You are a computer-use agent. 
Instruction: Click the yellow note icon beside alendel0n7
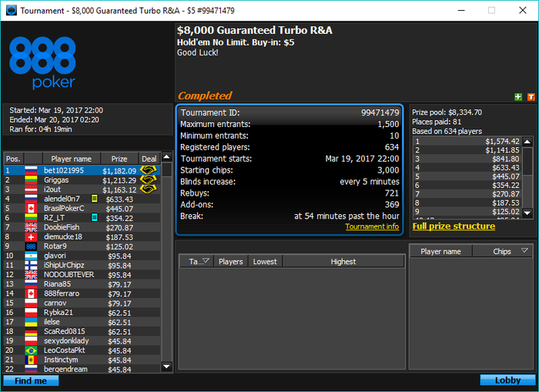[94, 199]
